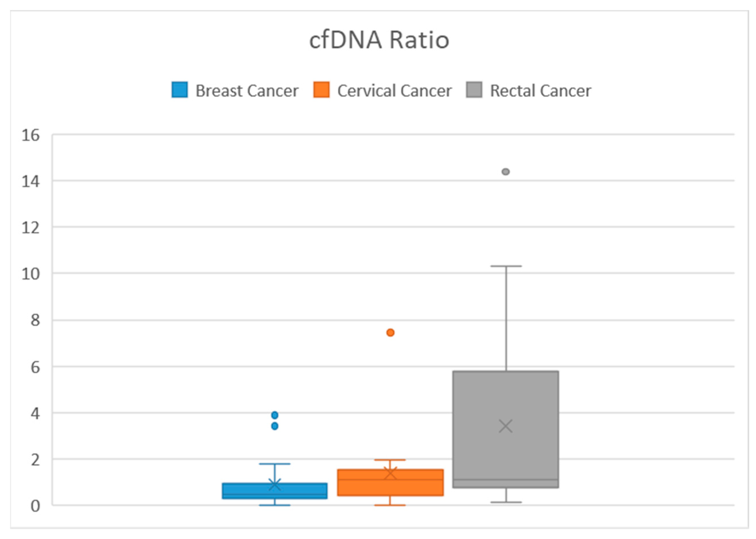Click the '16' label on the y-axis

point(30,136)
